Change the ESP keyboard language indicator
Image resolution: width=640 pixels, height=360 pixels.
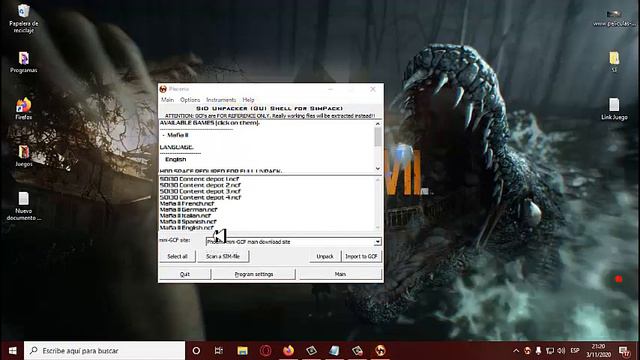tap(575, 351)
